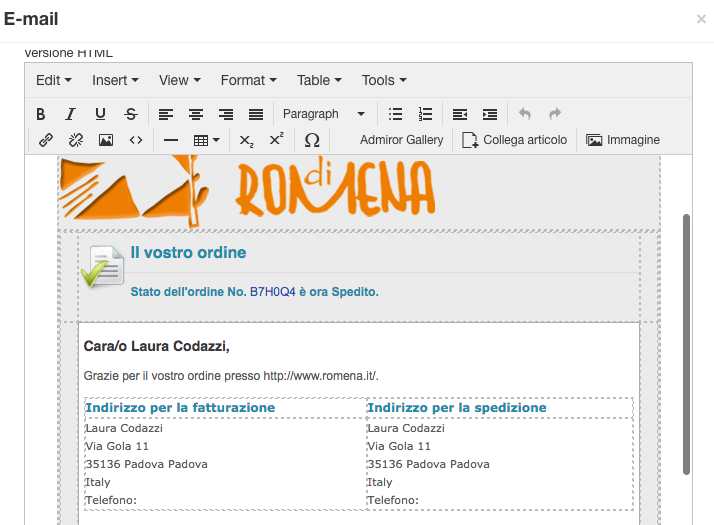
Task: Apply strikethrough formatting
Action: click(x=131, y=114)
